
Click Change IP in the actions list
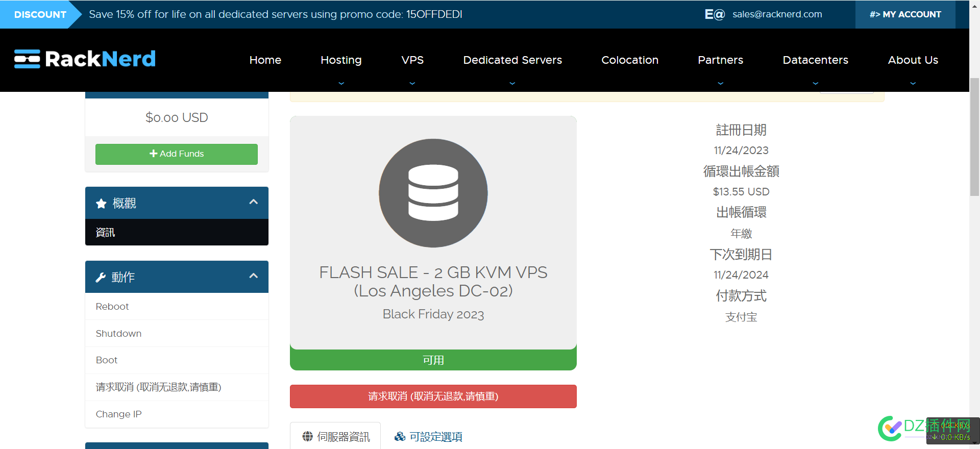point(177,414)
